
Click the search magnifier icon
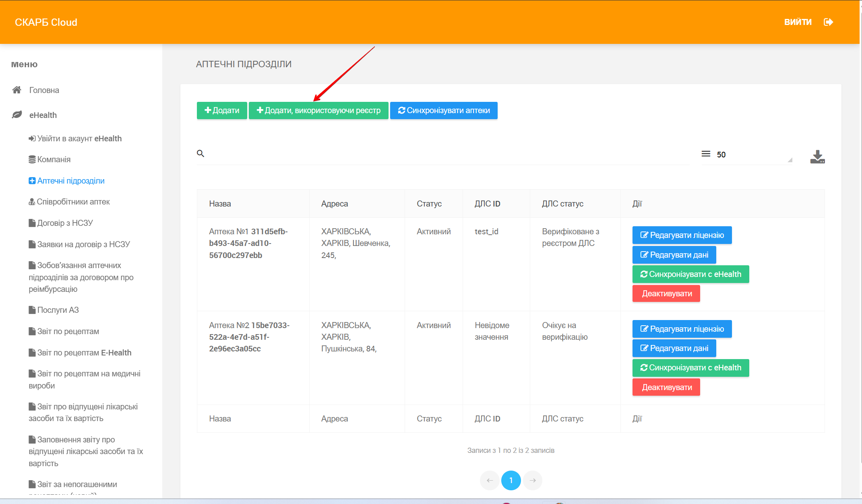(201, 153)
